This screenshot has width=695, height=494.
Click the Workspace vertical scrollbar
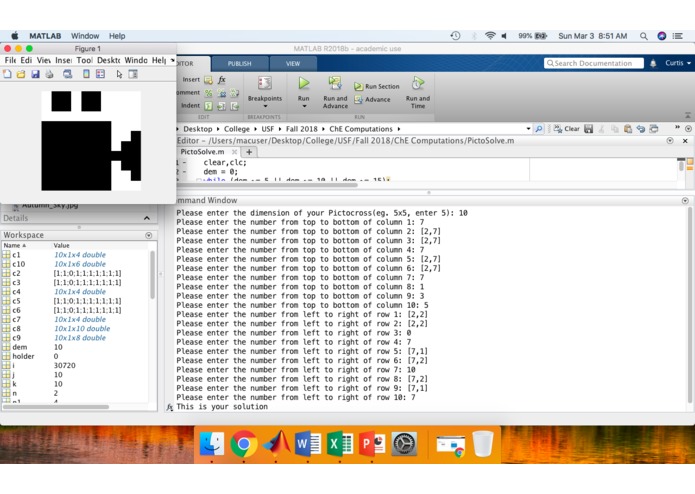click(x=152, y=275)
